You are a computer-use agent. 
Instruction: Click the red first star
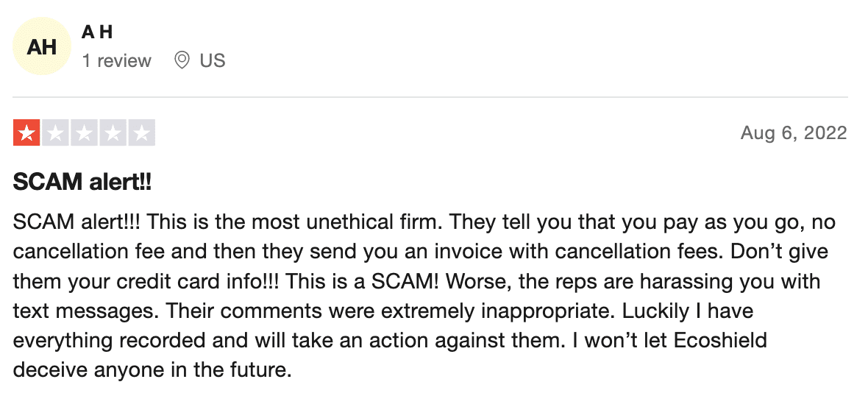tap(26, 133)
